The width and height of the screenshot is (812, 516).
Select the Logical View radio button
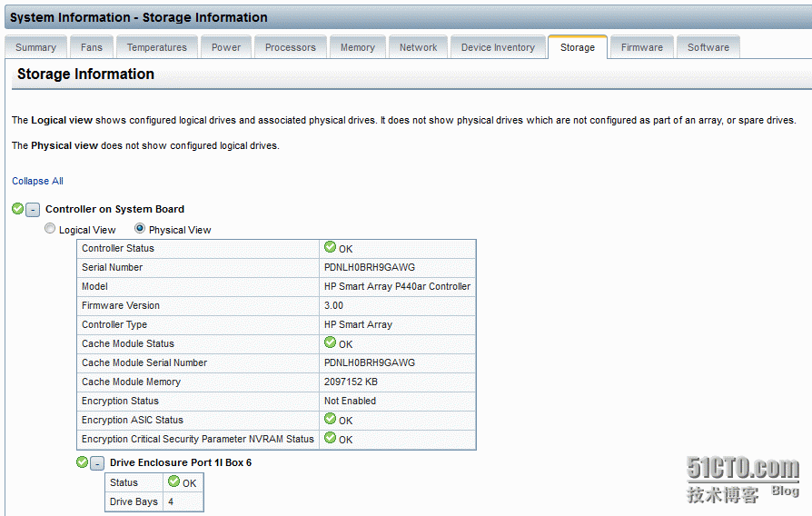click(x=50, y=228)
